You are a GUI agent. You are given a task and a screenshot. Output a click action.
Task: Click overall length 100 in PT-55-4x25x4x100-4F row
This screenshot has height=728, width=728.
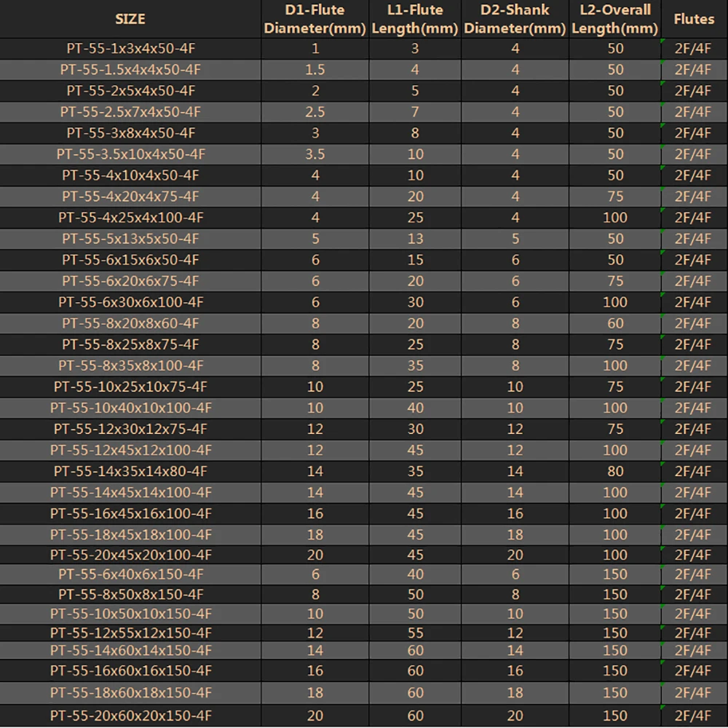point(615,218)
